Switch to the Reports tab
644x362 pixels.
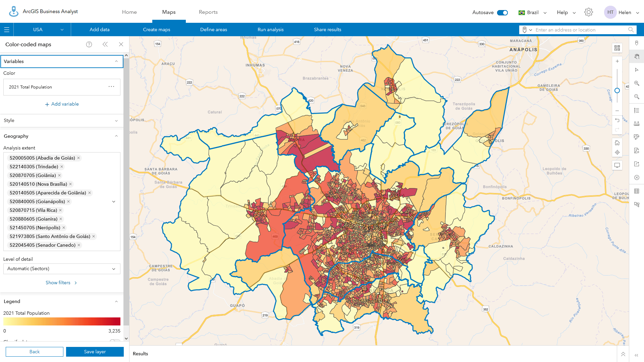point(208,12)
